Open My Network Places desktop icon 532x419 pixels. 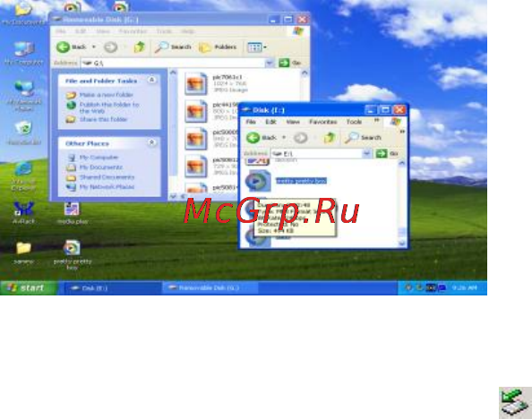click(x=24, y=97)
